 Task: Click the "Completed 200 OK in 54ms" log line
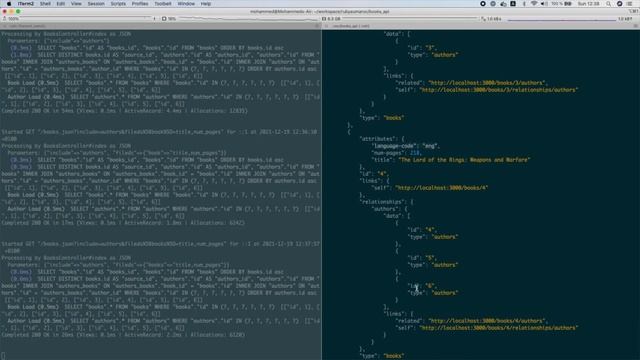click(124, 111)
